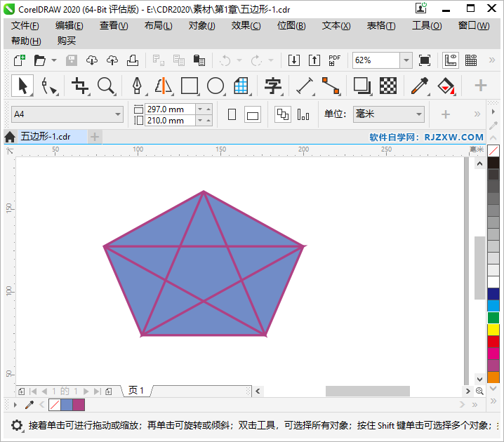Expand more property bar items
Viewport: 504px width, 442px height.
477,114
